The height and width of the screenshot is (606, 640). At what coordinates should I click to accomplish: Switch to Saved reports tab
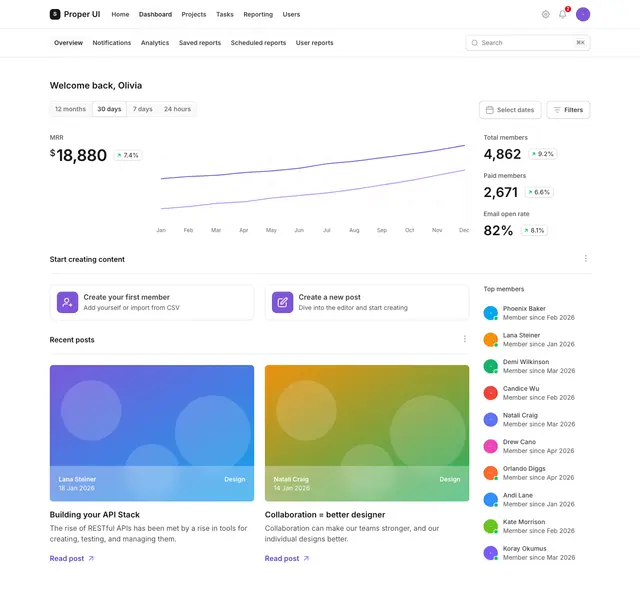click(x=200, y=43)
